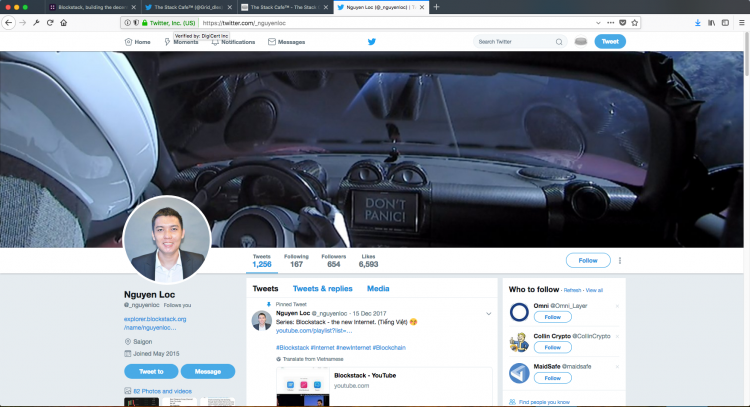Click the search magnifier icon
Viewport: 750px width, 407px height.
point(559,42)
